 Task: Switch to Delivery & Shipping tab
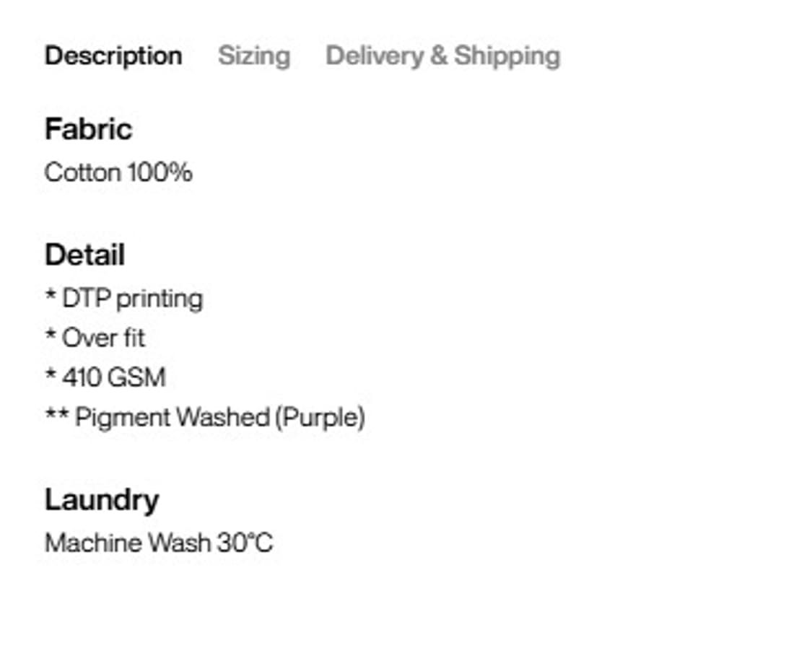[442, 56]
